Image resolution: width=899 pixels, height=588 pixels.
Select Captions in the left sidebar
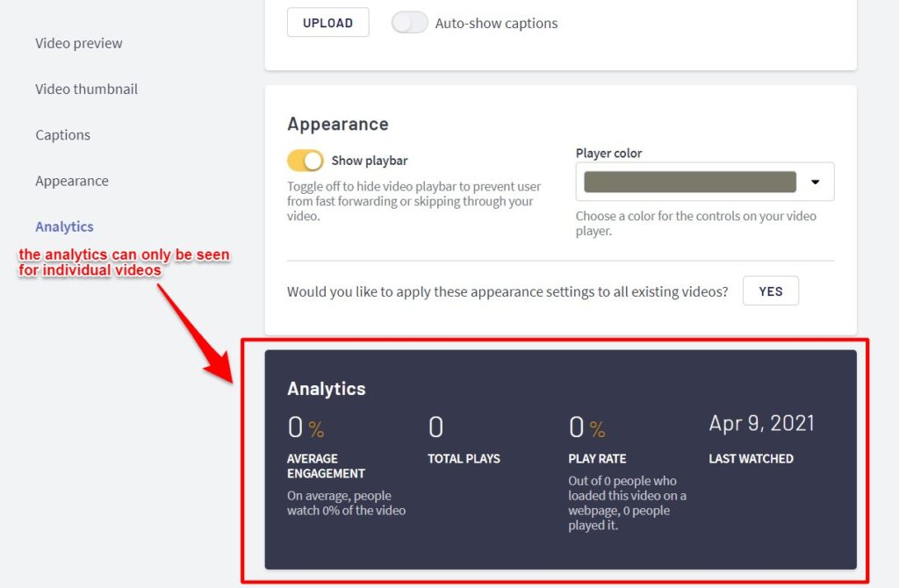coord(62,135)
